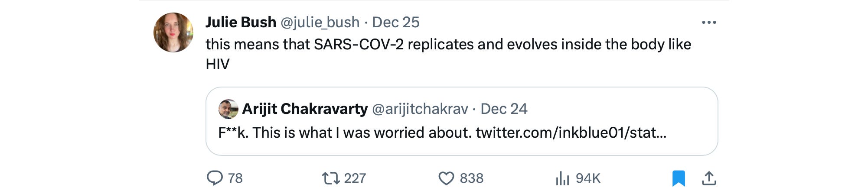Screen dimensions: 868x194
Task: Remove the bookmark via the blue bookmark icon
Action: click(679, 178)
